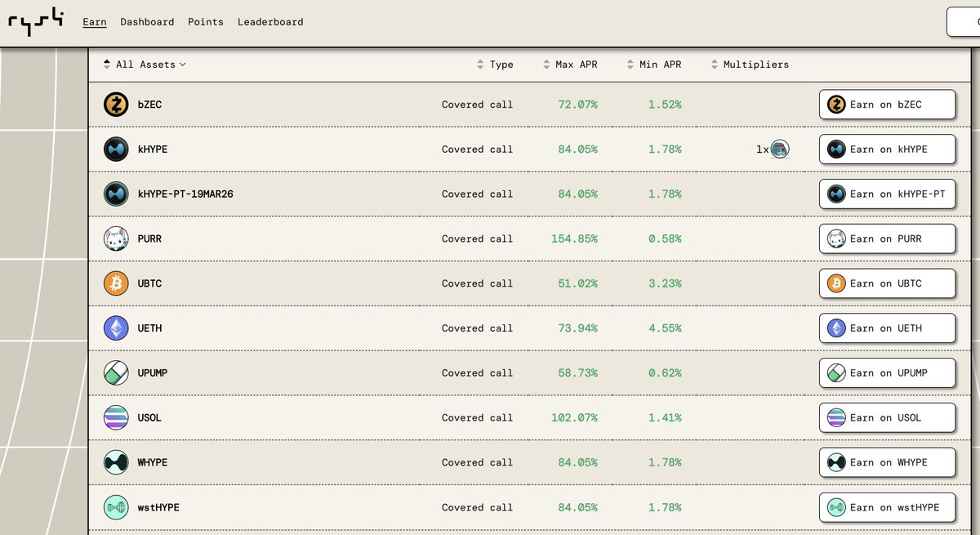The width and height of the screenshot is (980, 535).
Task: Click the Earn on bZEC button
Action: coord(887,105)
